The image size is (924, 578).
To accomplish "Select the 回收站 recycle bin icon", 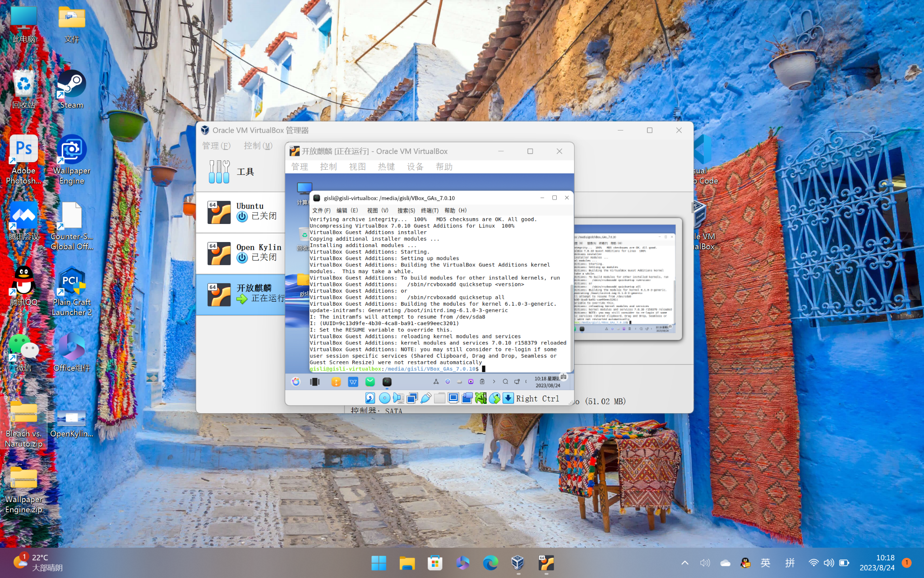I will pyautogui.click(x=23, y=89).
